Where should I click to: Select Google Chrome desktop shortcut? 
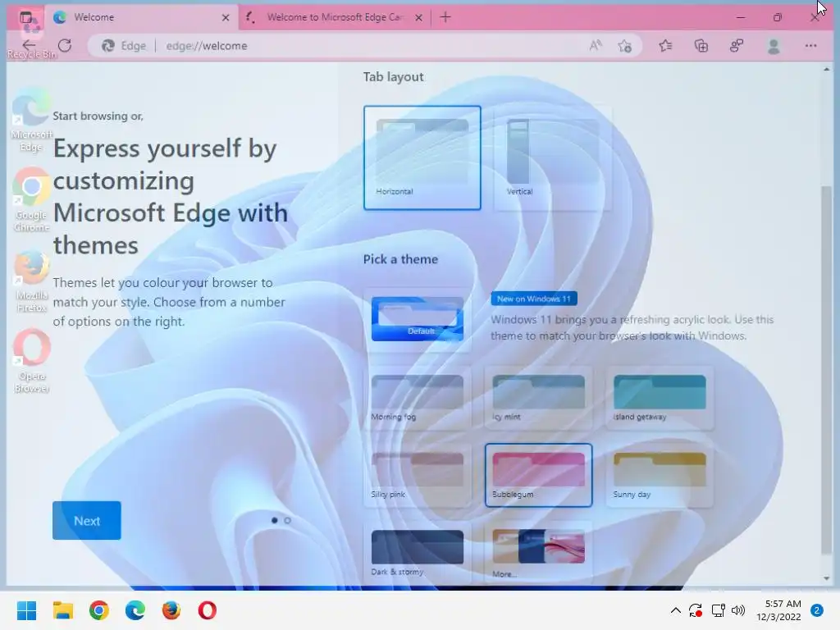point(32,200)
